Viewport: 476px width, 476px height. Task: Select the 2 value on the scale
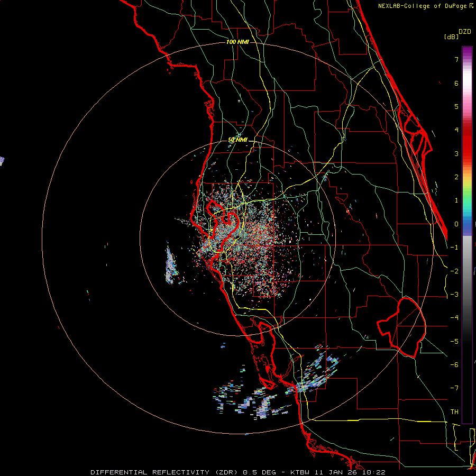456,177
